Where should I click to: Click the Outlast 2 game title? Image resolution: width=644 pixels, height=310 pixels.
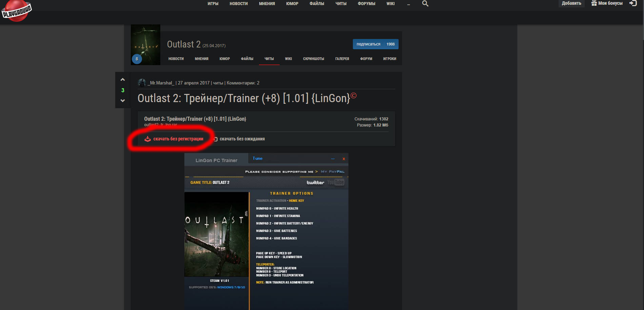coord(184,44)
